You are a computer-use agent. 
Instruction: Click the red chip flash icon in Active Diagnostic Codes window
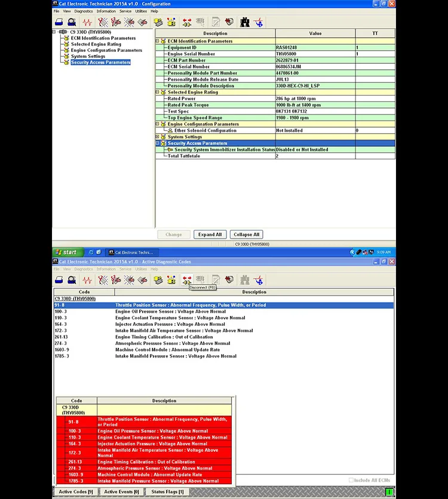pos(229,280)
